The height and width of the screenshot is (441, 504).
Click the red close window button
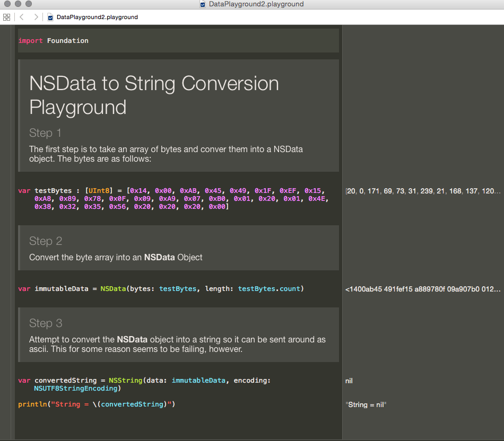tap(7, 4)
